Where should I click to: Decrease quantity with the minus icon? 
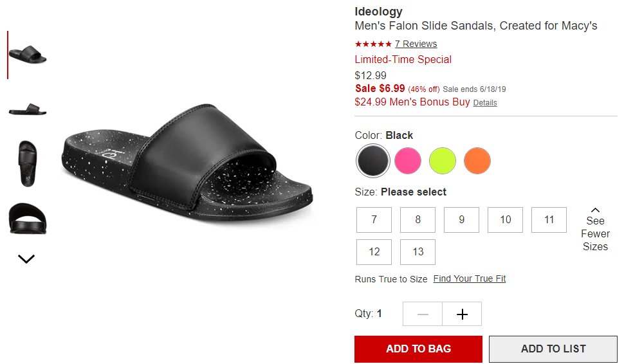423,314
